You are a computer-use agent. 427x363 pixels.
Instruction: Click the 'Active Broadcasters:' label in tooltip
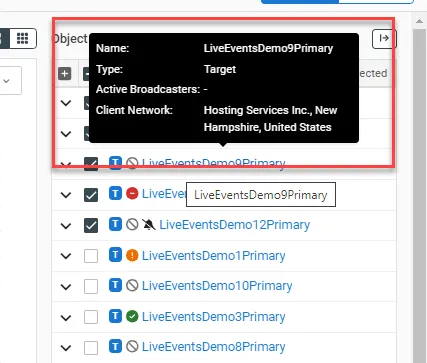(x=148, y=89)
